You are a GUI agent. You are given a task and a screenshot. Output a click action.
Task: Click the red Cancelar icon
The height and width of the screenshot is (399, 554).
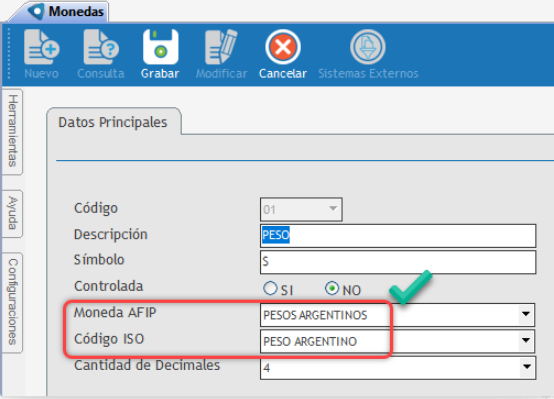[283, 47]
